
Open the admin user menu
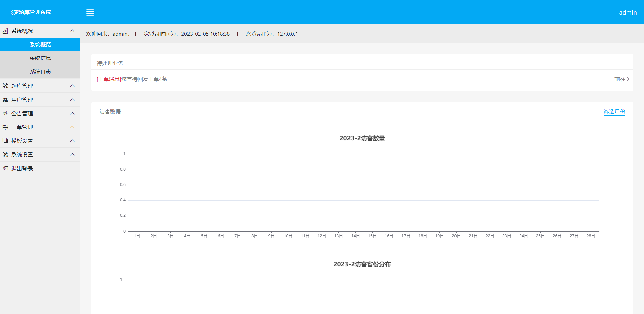(x=628, y=12)
